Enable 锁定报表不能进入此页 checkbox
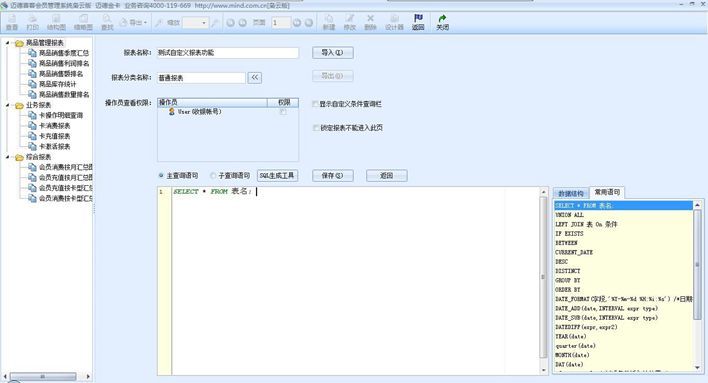 click(x=316, y=128)
